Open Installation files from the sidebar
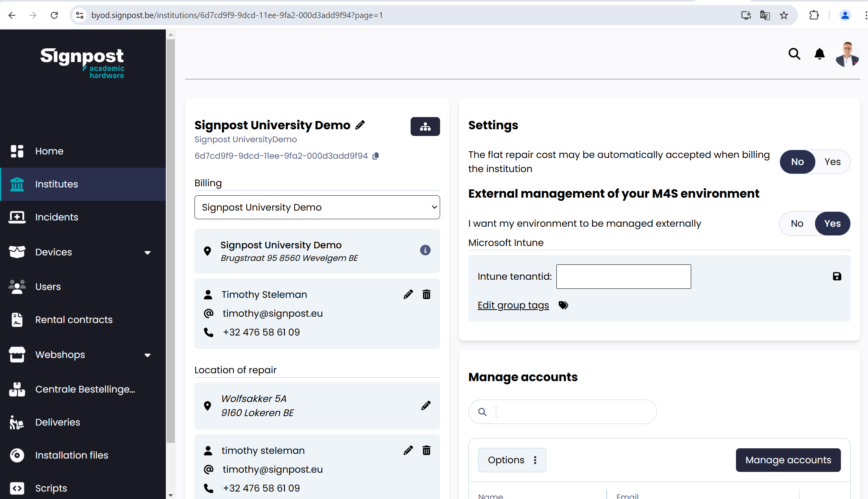The height and width of the screenshot is (499, 868). tap(72, 455)
